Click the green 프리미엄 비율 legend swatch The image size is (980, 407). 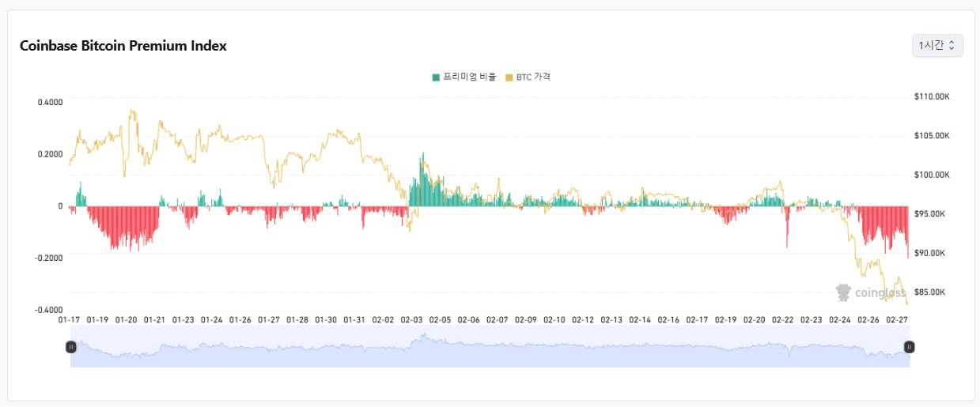(x=436, y=77)
